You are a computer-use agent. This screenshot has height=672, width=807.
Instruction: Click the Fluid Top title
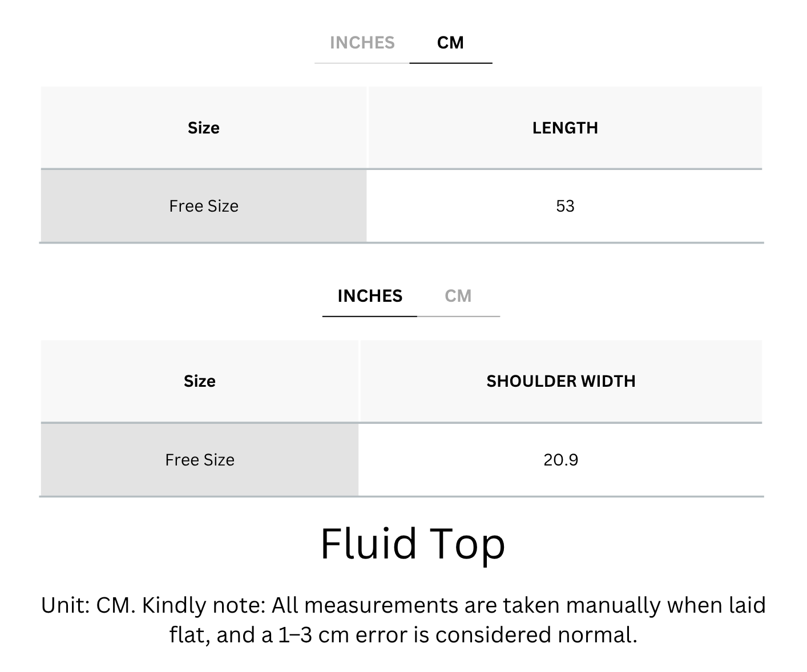[413, 544]
